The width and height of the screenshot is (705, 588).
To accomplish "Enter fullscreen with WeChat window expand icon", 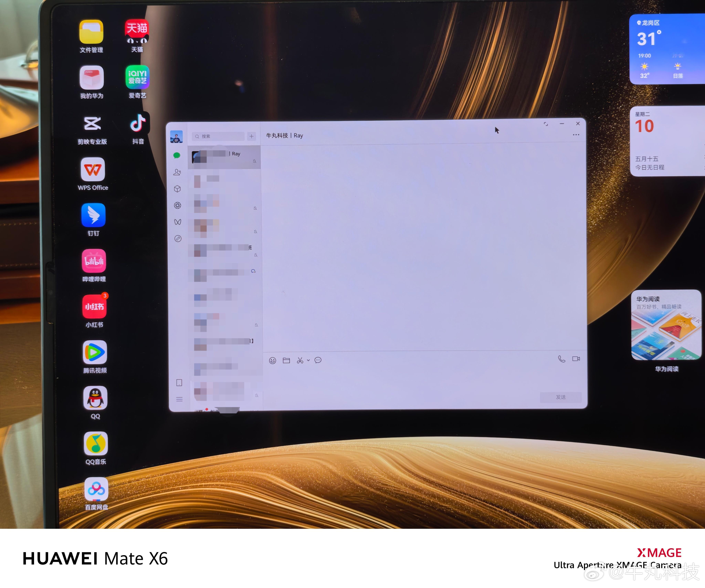I will pos(546,124).
